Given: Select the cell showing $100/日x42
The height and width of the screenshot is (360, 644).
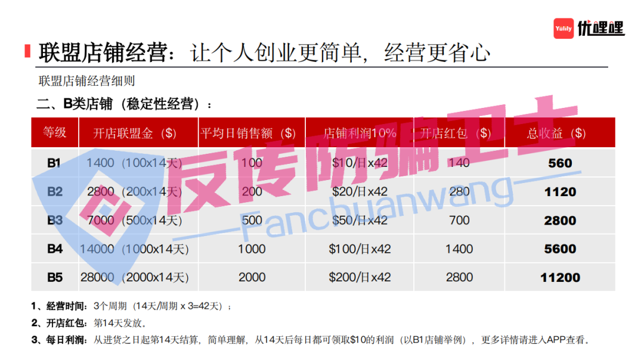Looking at the screenshot, I should pos(358,249).
